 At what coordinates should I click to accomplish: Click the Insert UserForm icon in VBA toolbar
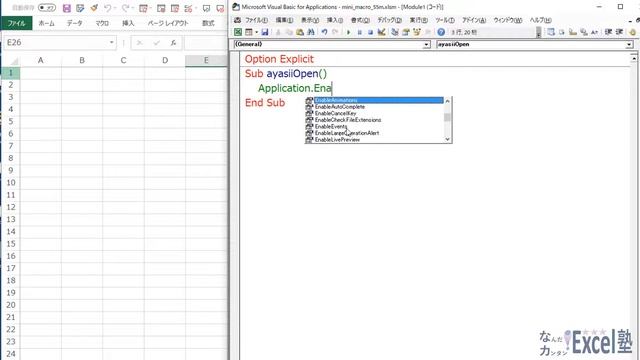pyautogui.click(x=248, y=32)
